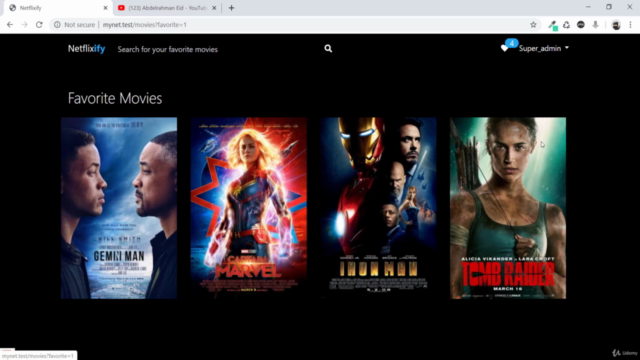Click the round dark extension icon

[581, 25]
